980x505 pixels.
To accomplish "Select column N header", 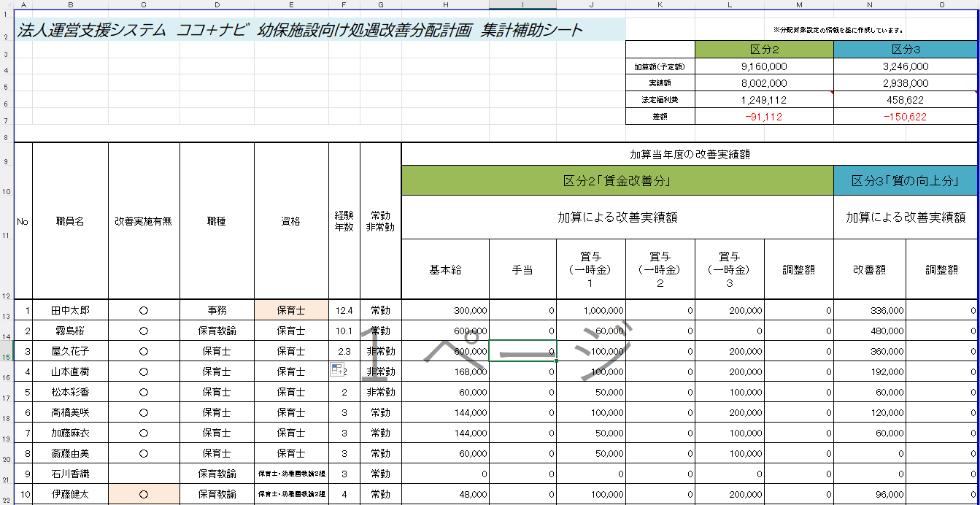I will pos(870,4).
